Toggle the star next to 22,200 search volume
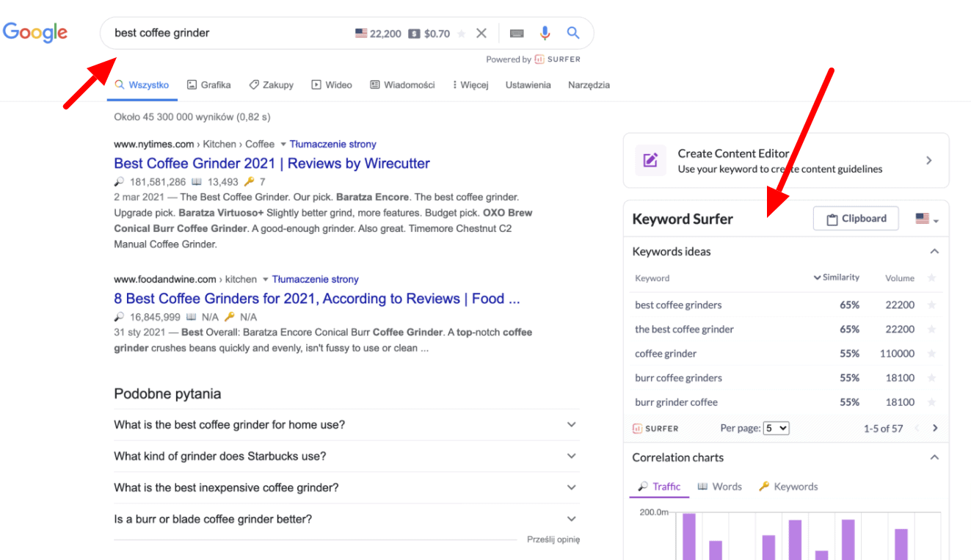The image size is (971, 560). click(461, 33)
